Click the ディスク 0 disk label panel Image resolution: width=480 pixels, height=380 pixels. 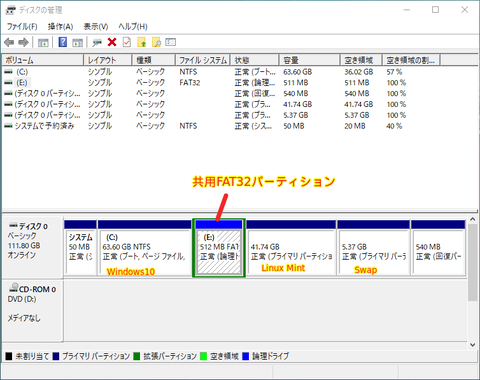(x=32, y=248)
